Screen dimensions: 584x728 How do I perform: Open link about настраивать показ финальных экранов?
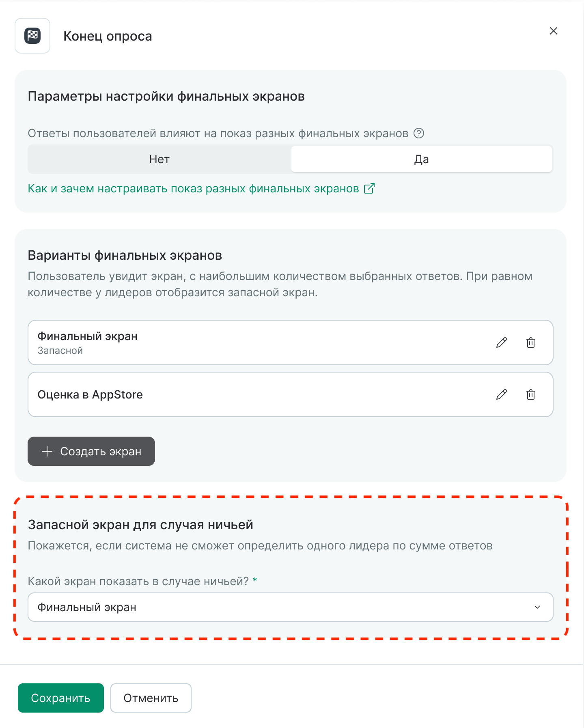193,189
